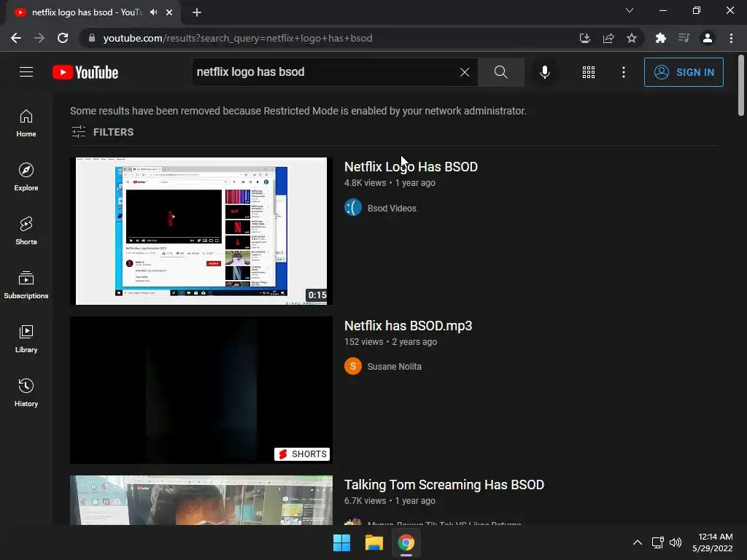Reload the page
Screen dimensions: 747x560
click(63, 38)
